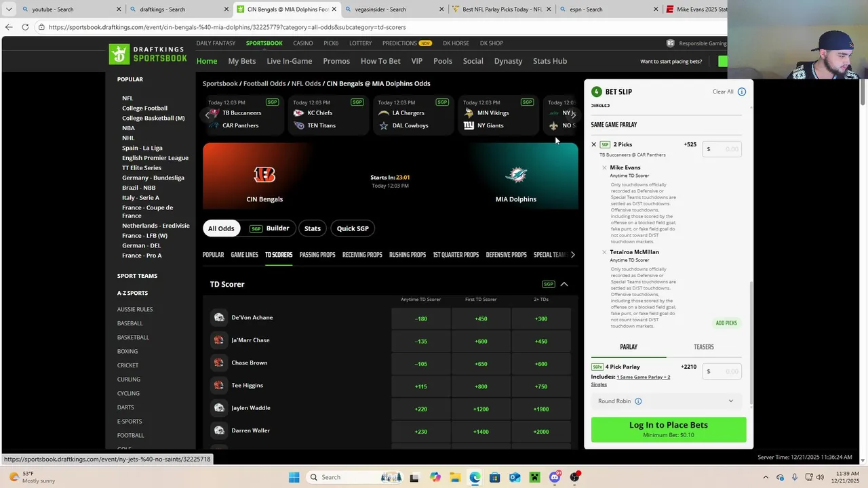Remove Tetairoa McMillan pick from bet slip
The height and width of the screenshot is (488, 868).
[604, 252]
